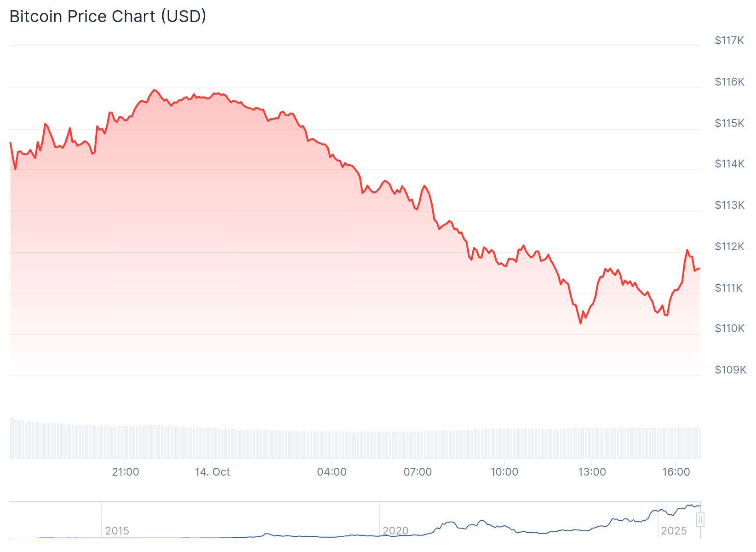Click the 21:00 time axis label
Image resolution: width=756 pixels, height=552 pixels.
[126, 472]
